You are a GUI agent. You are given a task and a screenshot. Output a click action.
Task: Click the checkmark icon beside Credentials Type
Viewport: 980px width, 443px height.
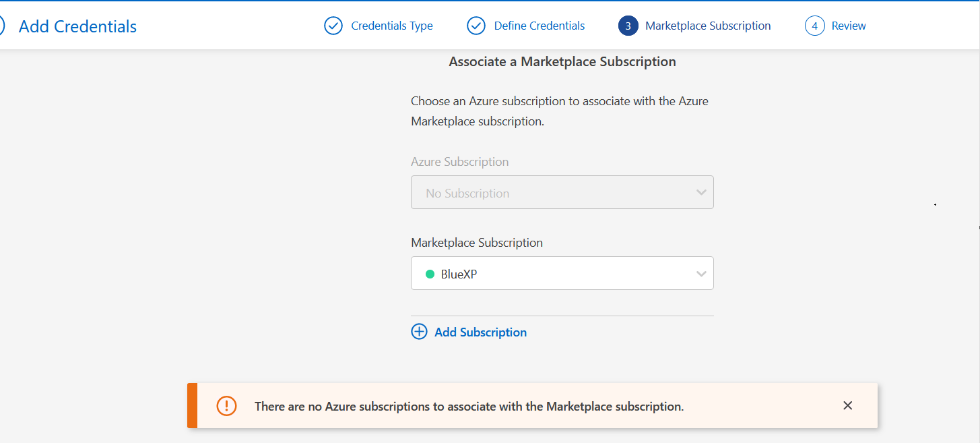pyautogui.click(x=333, y=26)
